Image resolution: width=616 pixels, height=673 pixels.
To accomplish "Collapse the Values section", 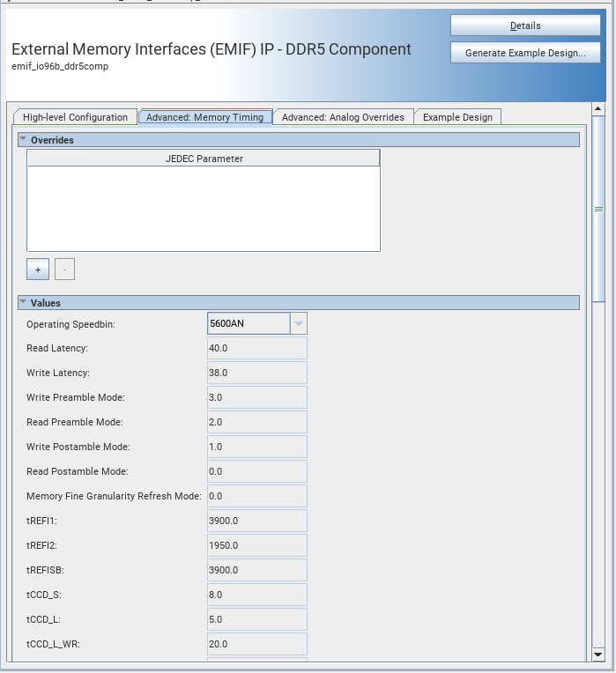I will [x=24, y=303].
